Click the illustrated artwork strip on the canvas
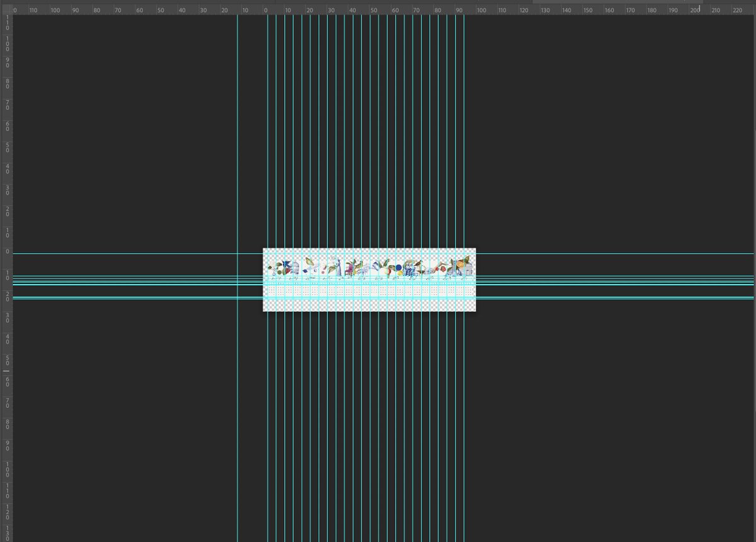Screen dimensions: 756x542 (x=369, y=266)
